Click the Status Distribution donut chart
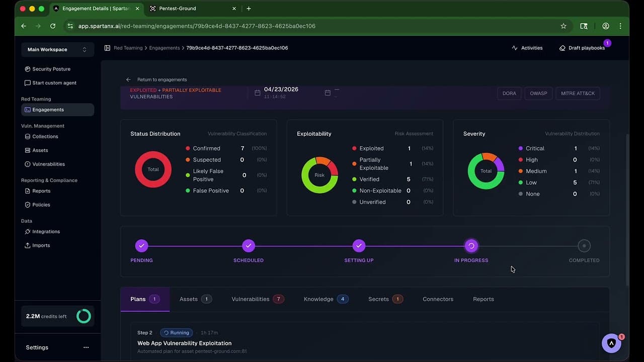Image resolution: width=644 pixels, height=362 pixels. (x=153, y=169)
